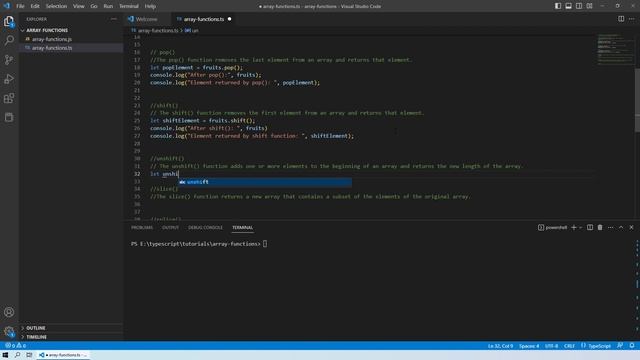Close the terminal panel
The width and height of the screenshot is (640, 360).
click(x=631, y=227)
